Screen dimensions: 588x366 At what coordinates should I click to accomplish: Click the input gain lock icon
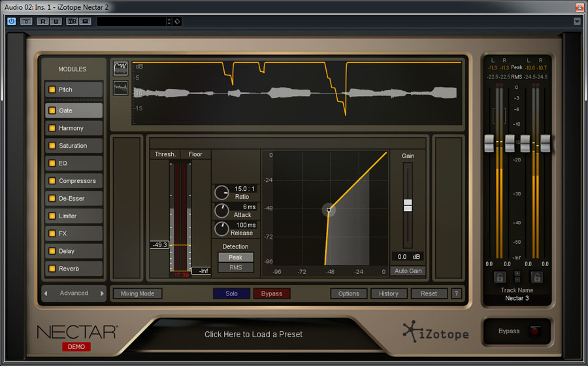499,277
